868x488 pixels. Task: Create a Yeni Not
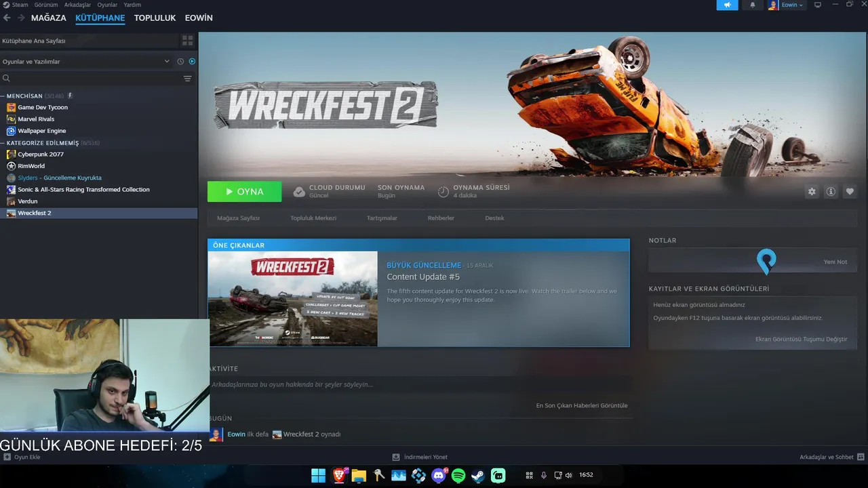[x=835, y=262]
